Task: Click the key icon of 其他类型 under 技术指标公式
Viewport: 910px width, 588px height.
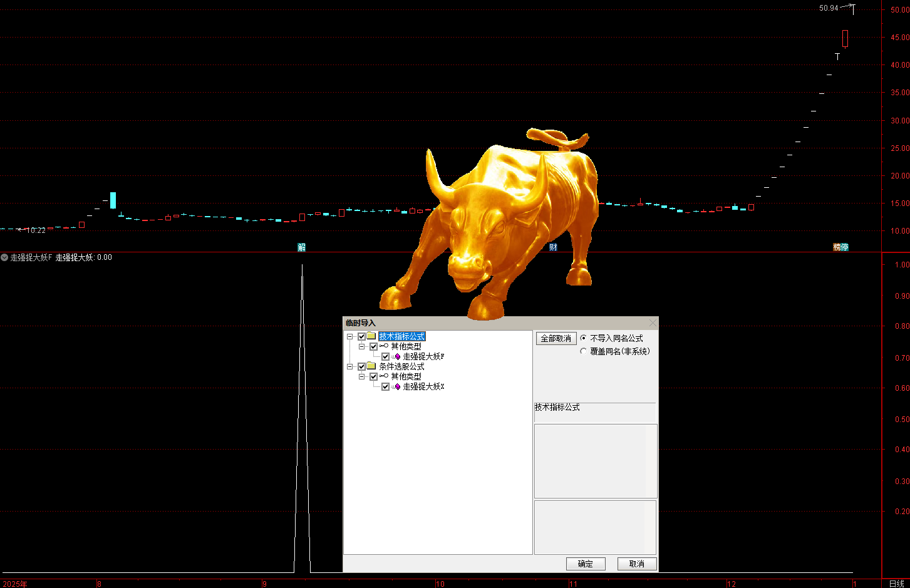Action: (x=383, y=346)
